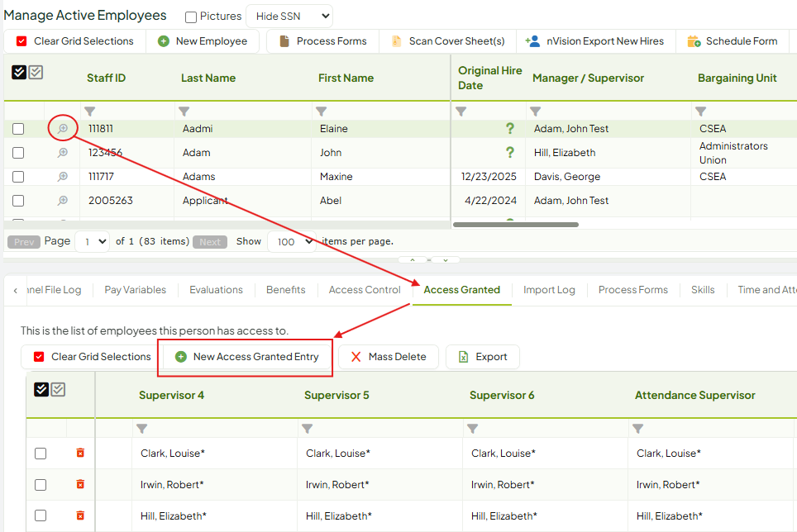Check the row for Adams, Maxine

18,177
